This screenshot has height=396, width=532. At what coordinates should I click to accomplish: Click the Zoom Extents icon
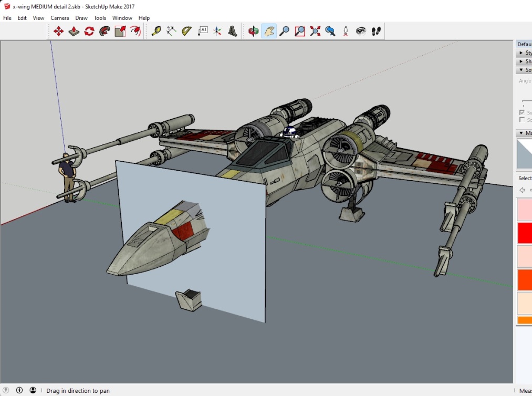(x=315, y=31)
